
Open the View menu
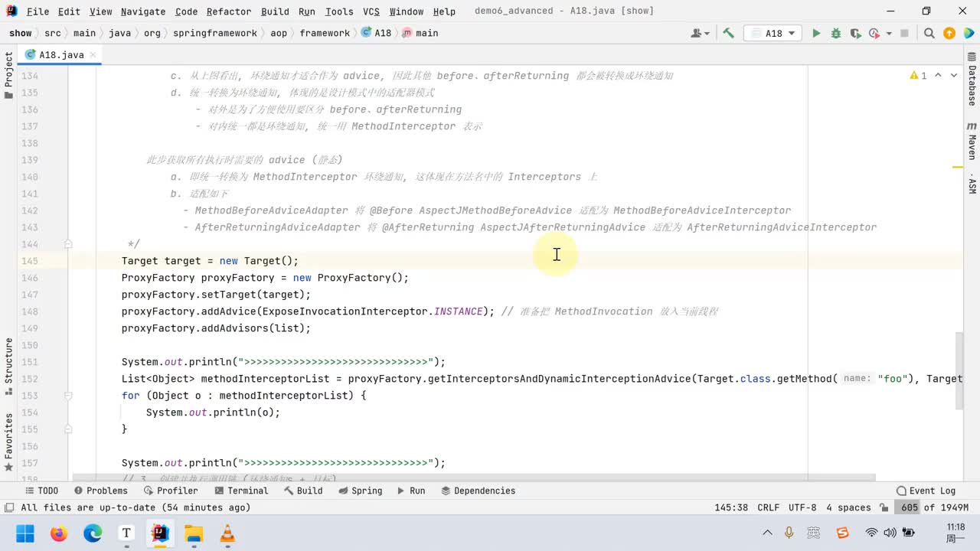100,11
